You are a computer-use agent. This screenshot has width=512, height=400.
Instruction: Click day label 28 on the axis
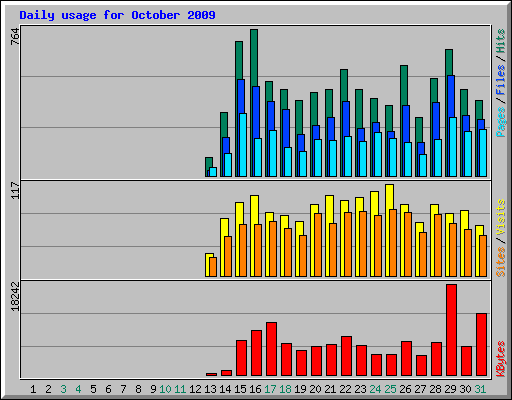coord(435,389)
